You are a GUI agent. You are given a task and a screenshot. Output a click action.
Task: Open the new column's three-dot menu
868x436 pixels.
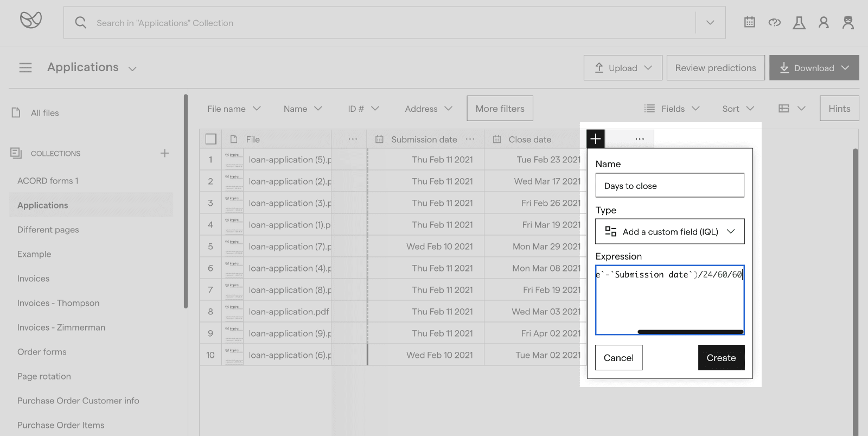coord(640,139)
